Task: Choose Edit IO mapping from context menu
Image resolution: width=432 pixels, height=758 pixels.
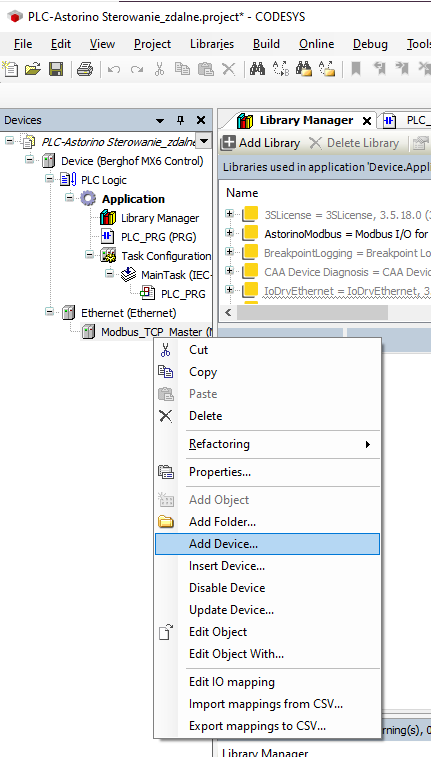Action: (x=267, y=682)
